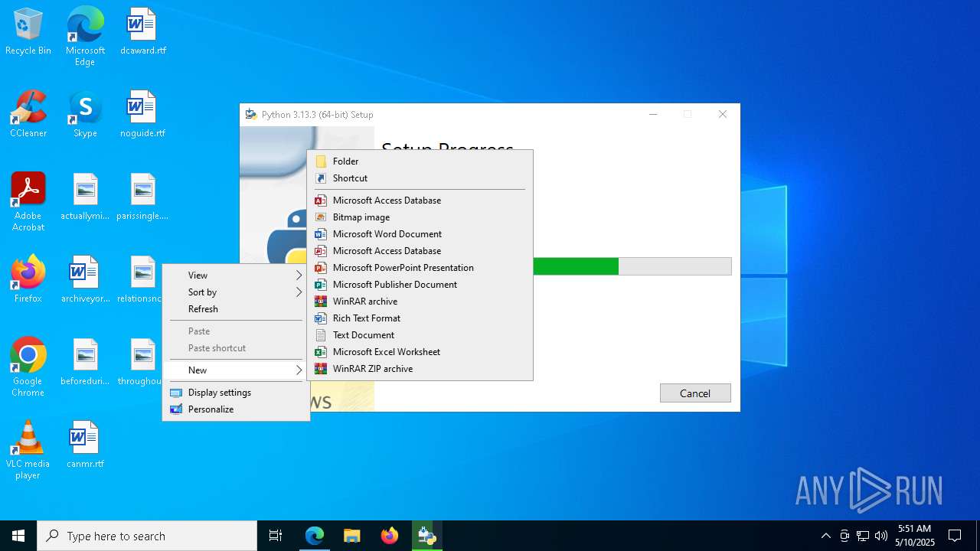The width and height of the screenshot is (980, 551).
Task: Select the actuallymi image file icon
Action: click(85, 197)
